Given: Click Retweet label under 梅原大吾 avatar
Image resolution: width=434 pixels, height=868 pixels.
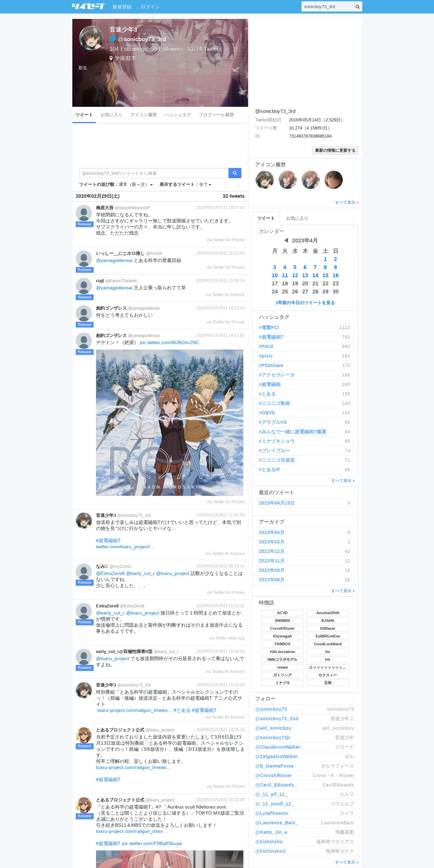Looking at the screenshot, I should (x=85, y=224).
